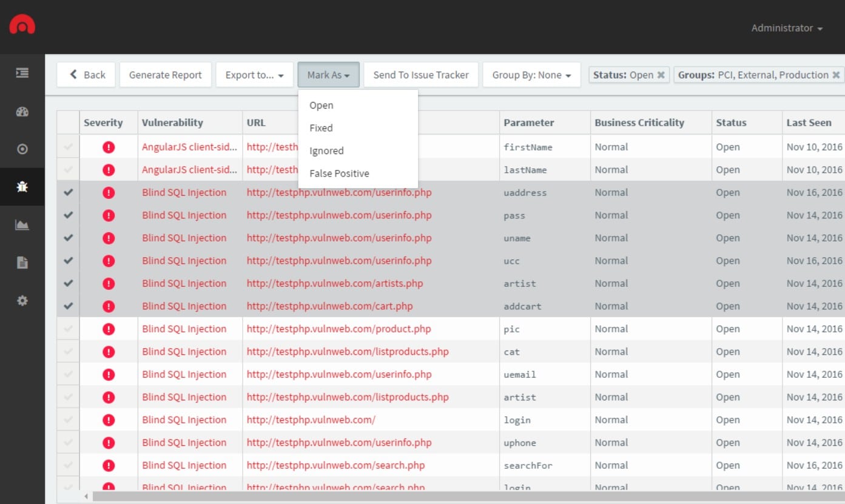Select the checkbox for the pic parameter row

pos(68,328)
